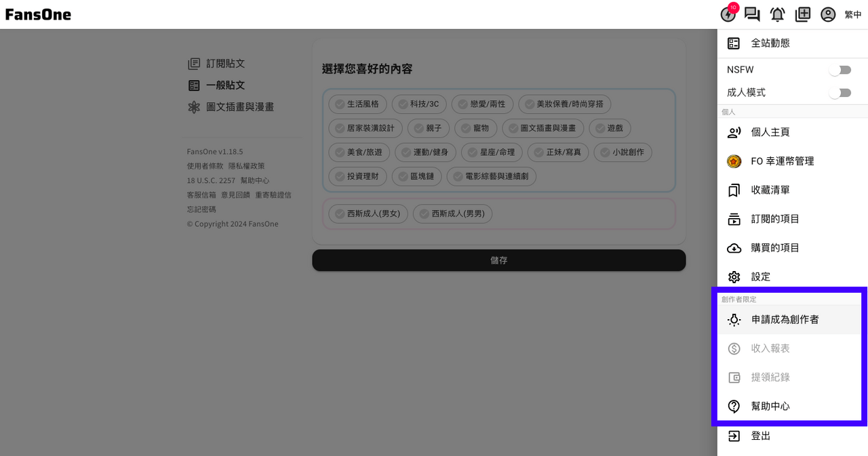Open the 隱私權政策 footer link

tap(247, 166)
